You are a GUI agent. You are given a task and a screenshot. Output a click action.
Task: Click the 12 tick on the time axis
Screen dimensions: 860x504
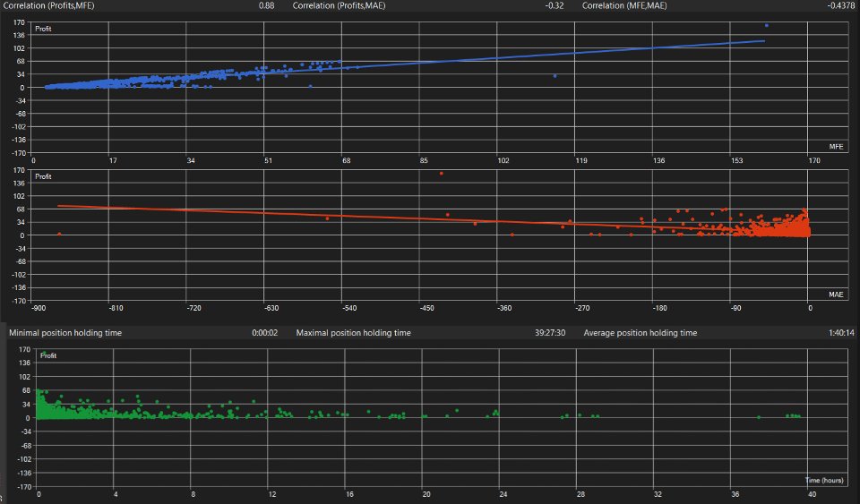[x=271, y=493]
